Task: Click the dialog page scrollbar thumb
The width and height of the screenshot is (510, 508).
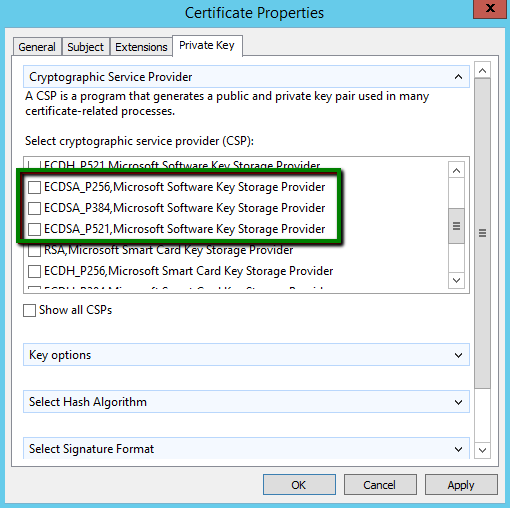Action: click(x=482, y=233)
